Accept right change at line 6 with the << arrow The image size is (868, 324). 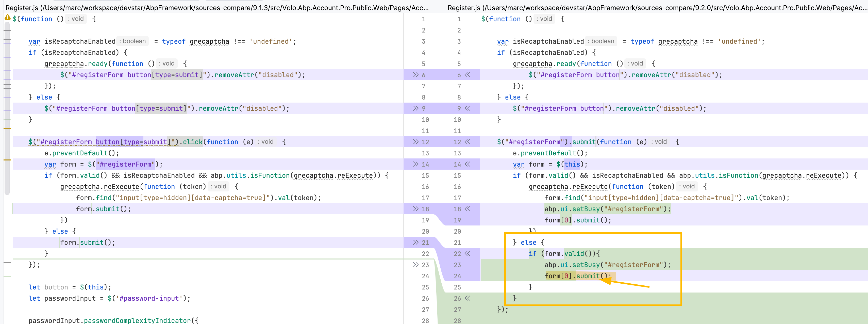467,75
